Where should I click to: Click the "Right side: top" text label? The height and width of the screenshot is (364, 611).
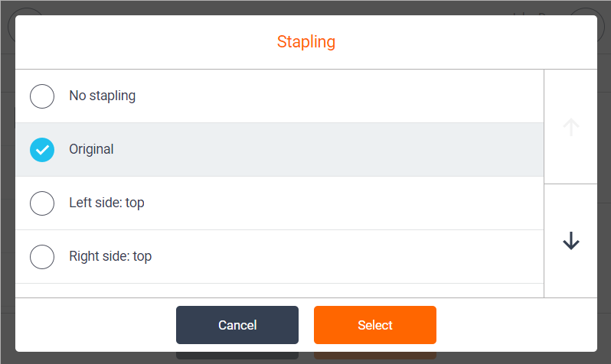click(x=110, y=256)
